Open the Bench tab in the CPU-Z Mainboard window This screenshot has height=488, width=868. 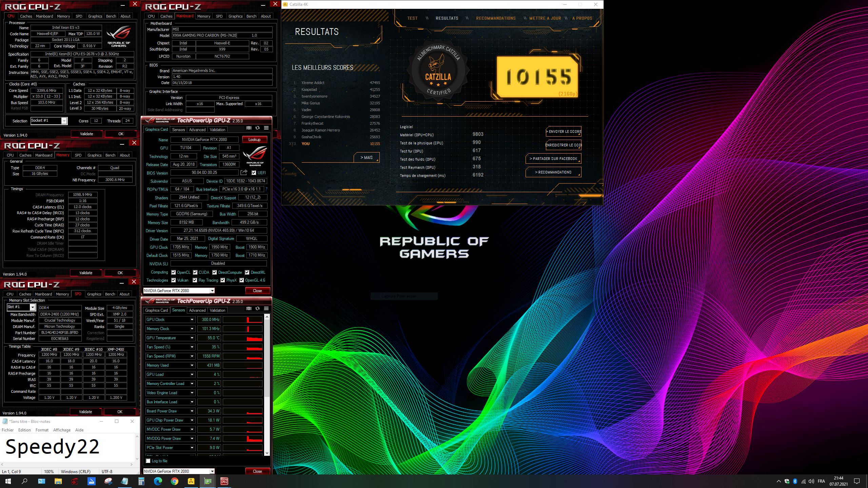(251, 16)
